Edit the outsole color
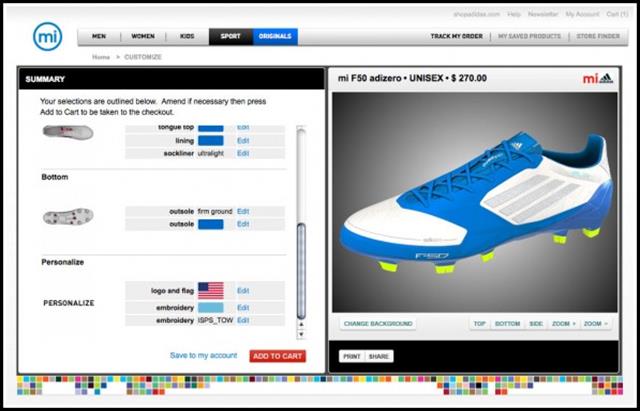The height and width of the screenshot is (411, 640). [x=243, y=224]
